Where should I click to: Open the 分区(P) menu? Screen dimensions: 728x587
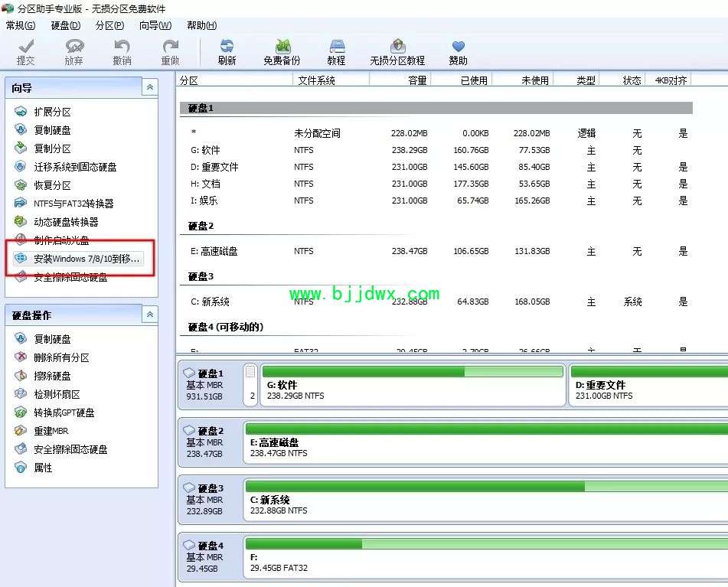pyautogui.click(x=109, y=25)
